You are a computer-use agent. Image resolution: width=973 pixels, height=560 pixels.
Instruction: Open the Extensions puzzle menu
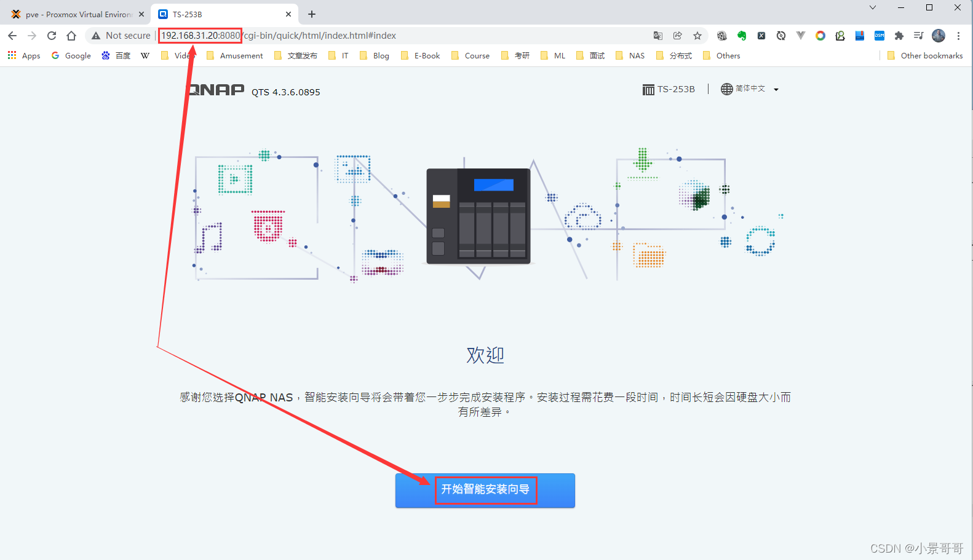coord(899,36)
